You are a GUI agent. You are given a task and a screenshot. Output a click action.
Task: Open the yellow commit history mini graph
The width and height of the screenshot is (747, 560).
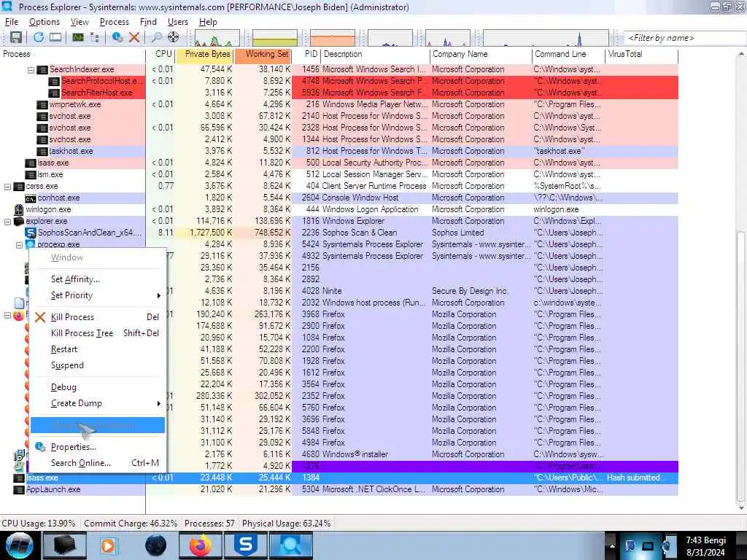[x=275, y=38]
